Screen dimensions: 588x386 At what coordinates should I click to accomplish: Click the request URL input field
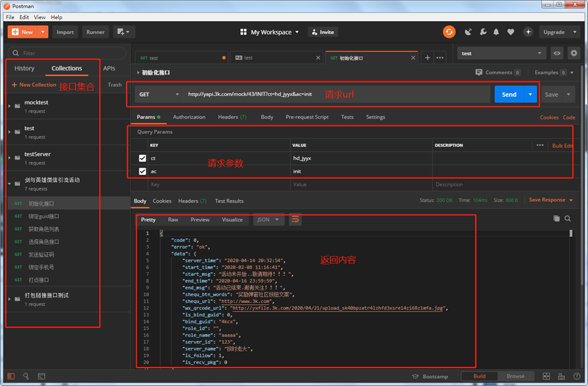tap(337, 94)
